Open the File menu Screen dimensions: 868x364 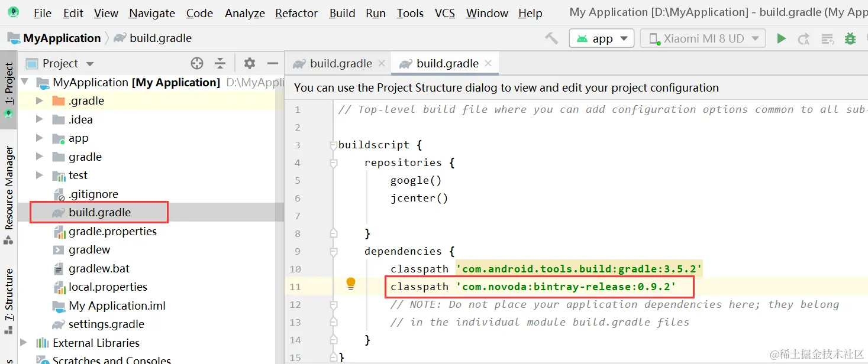click(x=43, y=13)
